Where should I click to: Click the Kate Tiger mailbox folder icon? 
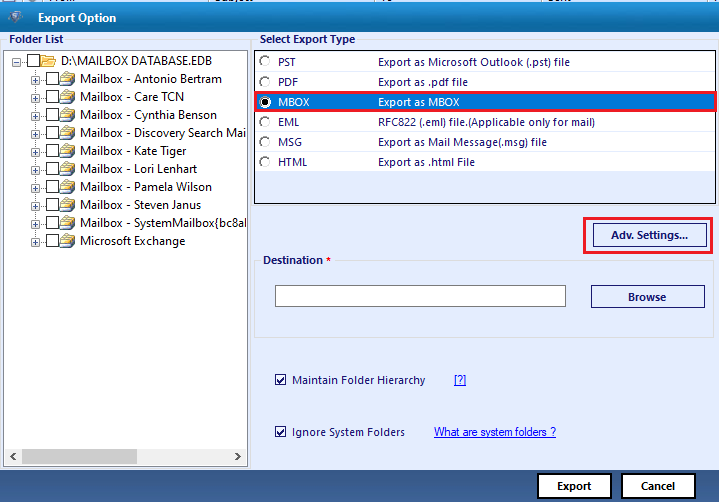click(x=67, y=151)
